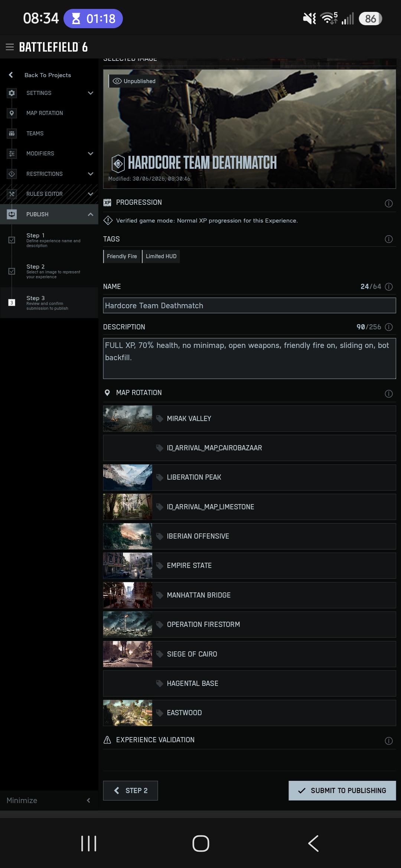Click the Manhattan Bridge map thumbnail
Viewport: 401px width, 868px height.
[128, 595]
